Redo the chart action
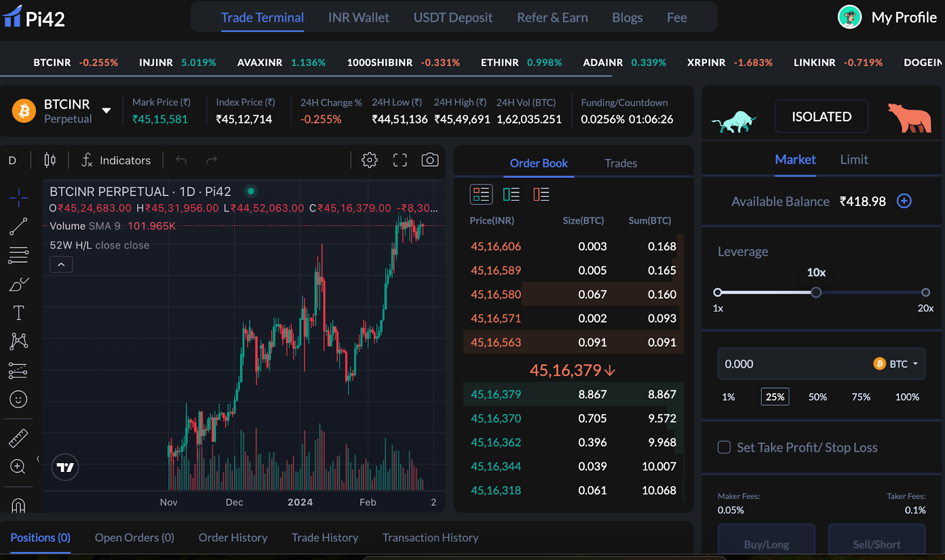This screenshot has height=560, width=945. 211,160
